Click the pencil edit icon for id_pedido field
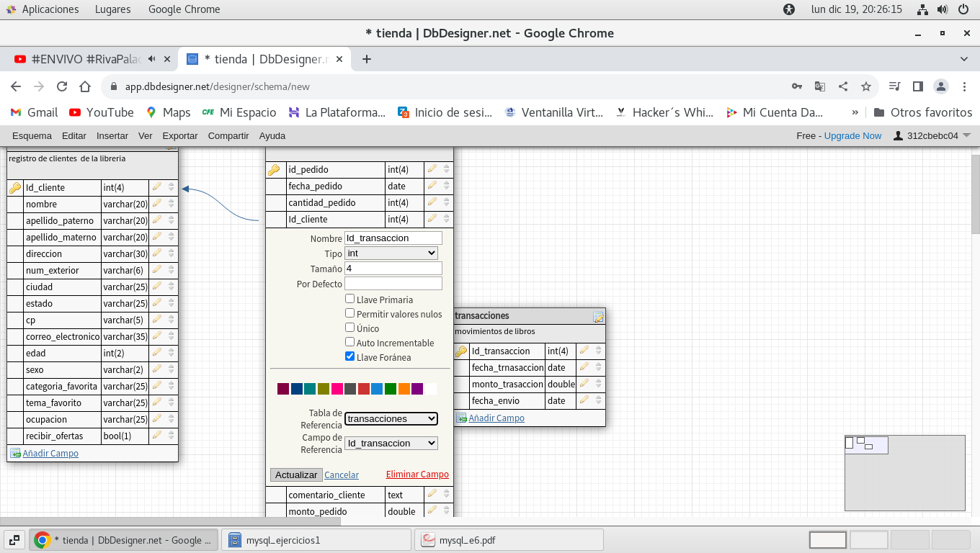Image resolution: width=980 pixels, height=553 pixels. coord(432,169)
